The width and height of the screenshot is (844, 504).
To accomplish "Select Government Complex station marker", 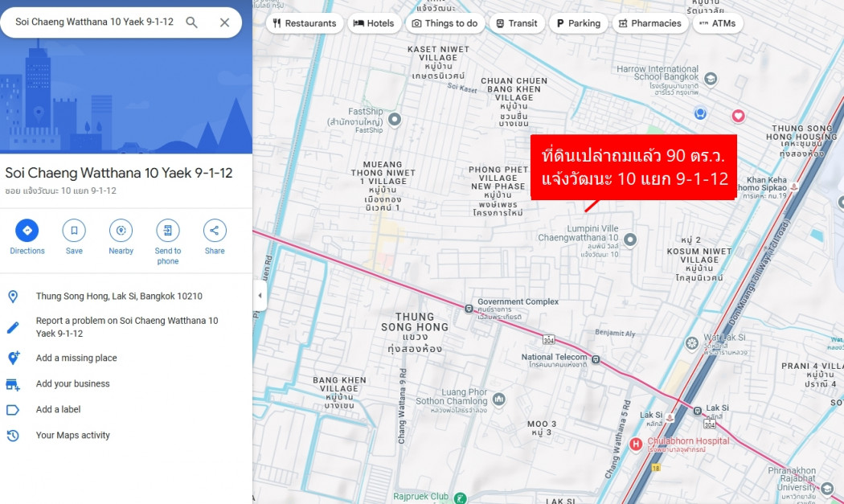I will click(x=469, y=309).
